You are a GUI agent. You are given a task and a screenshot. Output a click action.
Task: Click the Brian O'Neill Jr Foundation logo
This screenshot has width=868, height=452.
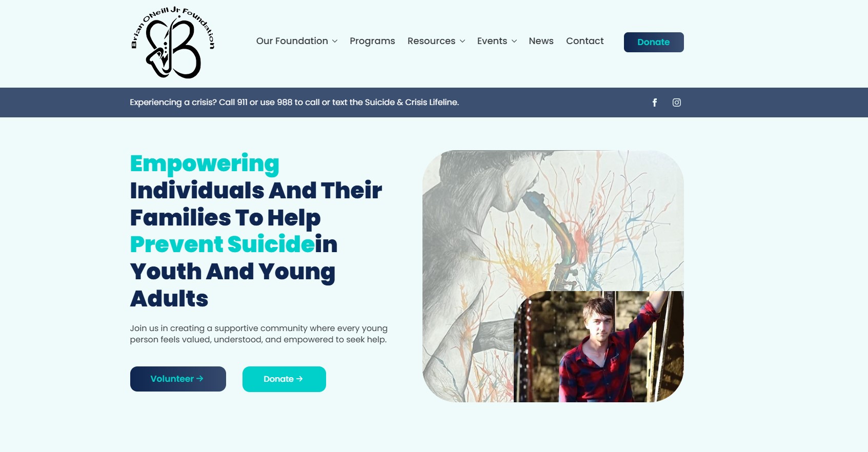pyautogui.click(x=173, y=43)
